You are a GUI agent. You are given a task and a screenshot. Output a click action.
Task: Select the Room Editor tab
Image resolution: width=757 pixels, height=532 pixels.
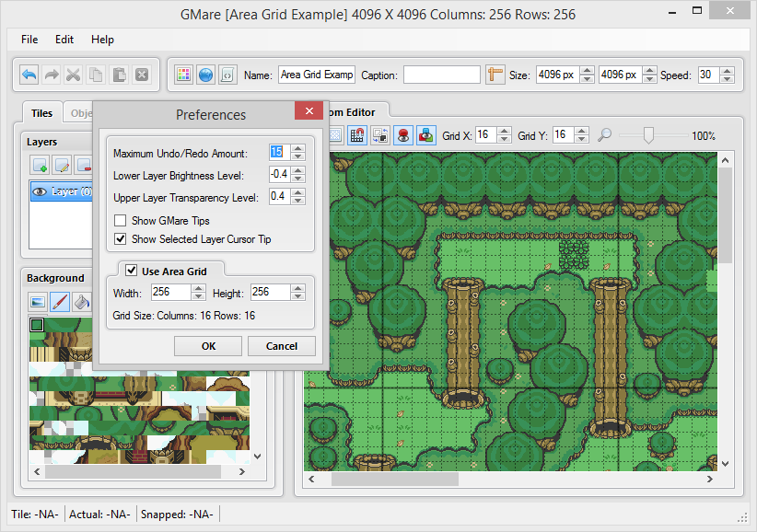356,112
